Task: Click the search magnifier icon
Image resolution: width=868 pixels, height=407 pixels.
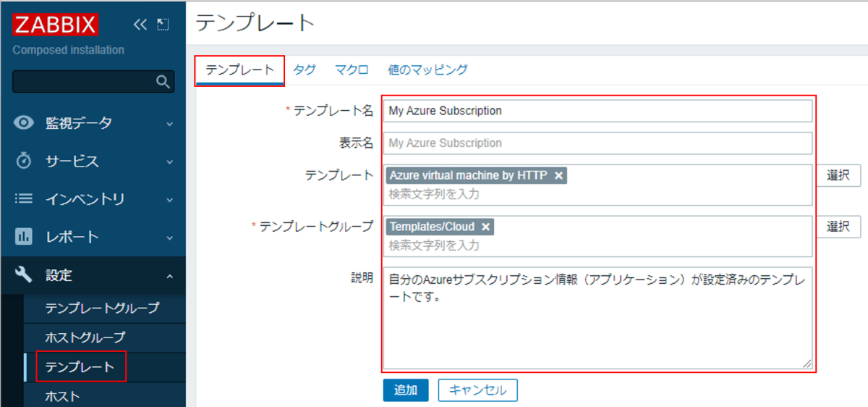Action: tap(163, 82)
